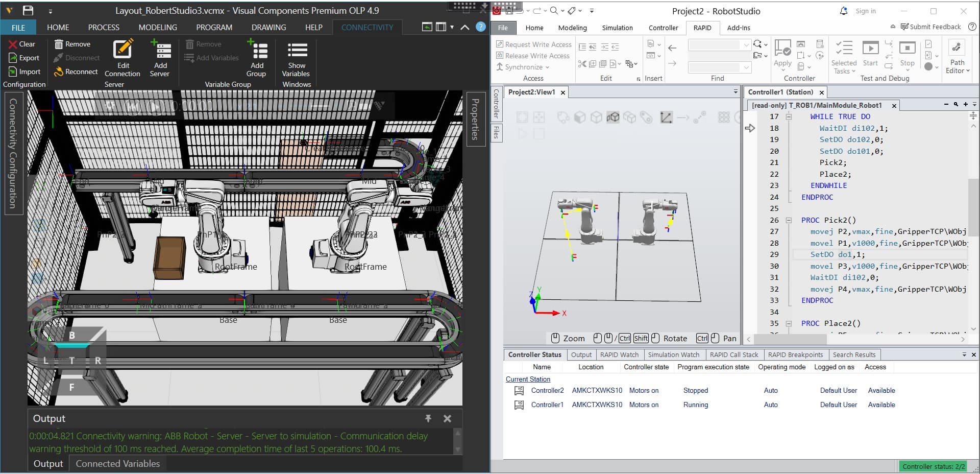Image resolution: width=980 pixels, height=474 pixels.
Task: Expand Synchronize dropdown in Access group
Action: tap(547, 67)
